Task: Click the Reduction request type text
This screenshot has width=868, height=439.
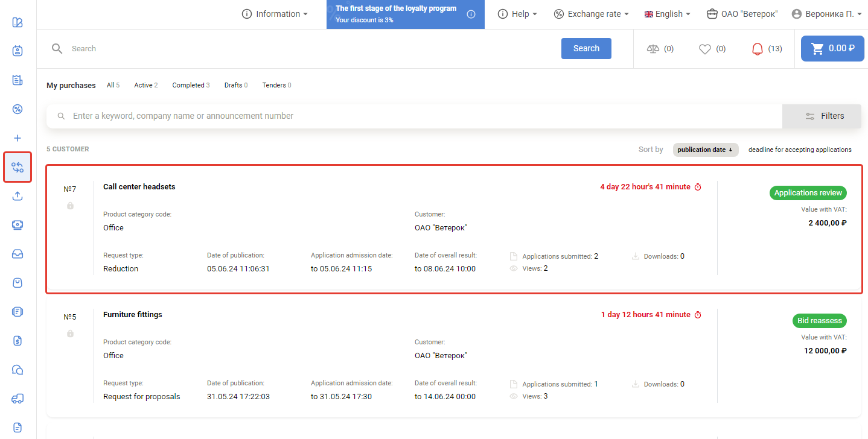Action: (121, 269)
